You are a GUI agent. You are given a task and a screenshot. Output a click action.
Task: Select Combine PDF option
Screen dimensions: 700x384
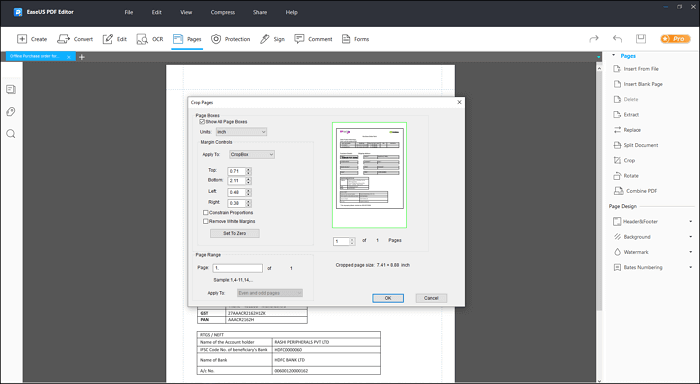point(636,191)
